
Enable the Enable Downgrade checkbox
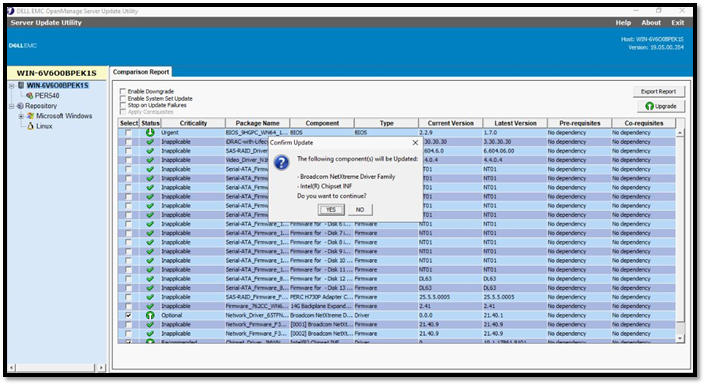122,91
